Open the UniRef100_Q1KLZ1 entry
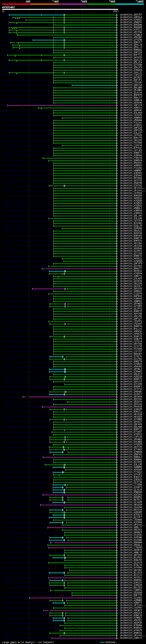Viewport: 146px width, 644px height. (x=131, y=60)
